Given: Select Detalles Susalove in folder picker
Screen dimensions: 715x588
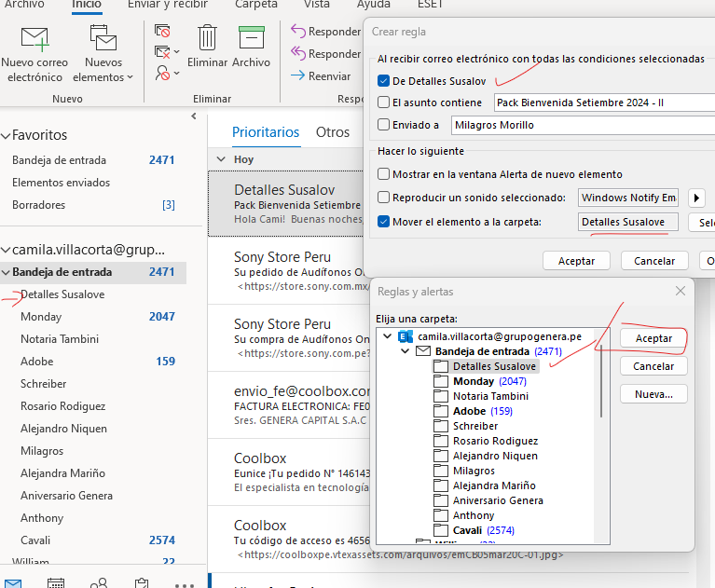Looking at the screenshot, I should pyautogui.click(x=494, y=366).
